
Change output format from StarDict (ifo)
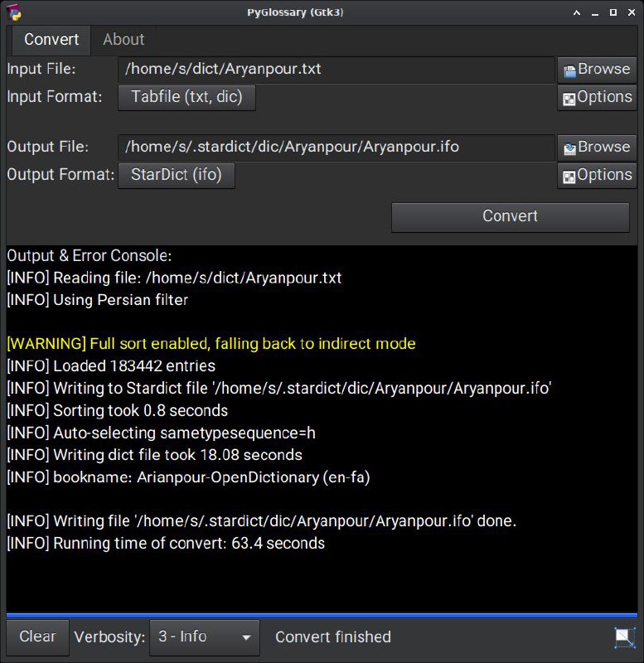pyautogui.click(x=176, y=176)
